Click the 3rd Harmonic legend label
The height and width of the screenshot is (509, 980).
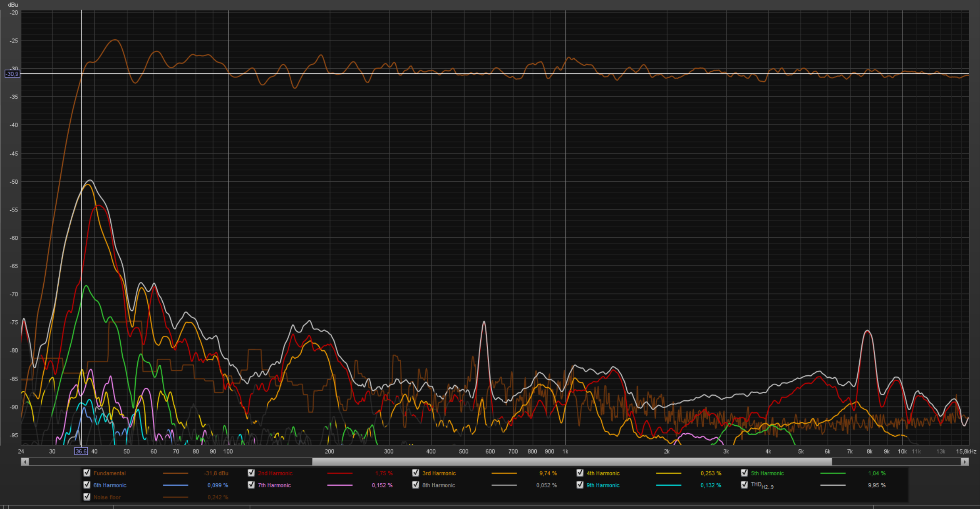tap(439, 474)
